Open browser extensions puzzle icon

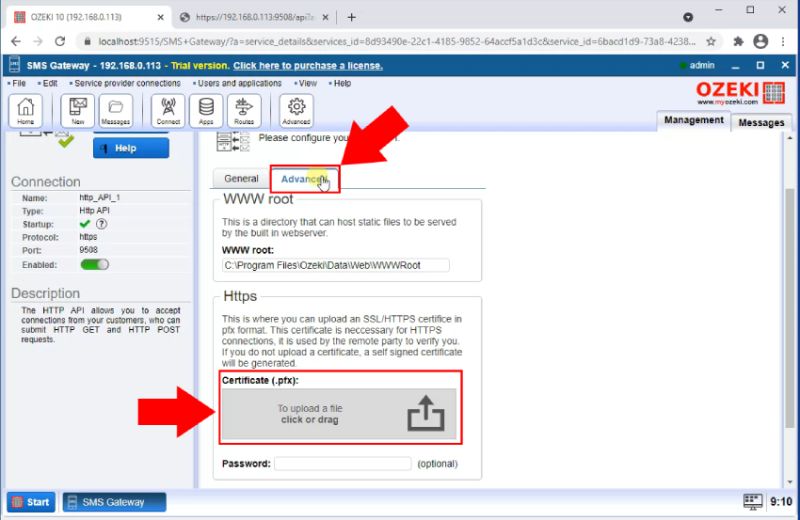[x=738, y=41]
